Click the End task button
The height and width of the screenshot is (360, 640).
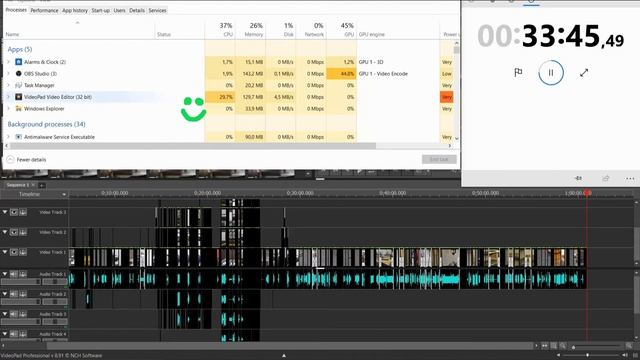pyautogui.click(x=439, y=159)
